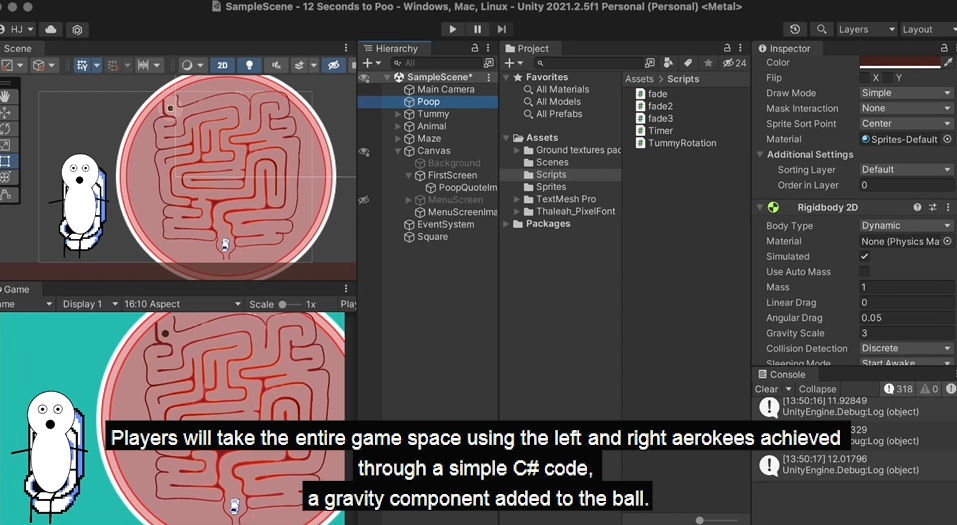
Task: Open the Layers dropdown
Action: [866, 29]
